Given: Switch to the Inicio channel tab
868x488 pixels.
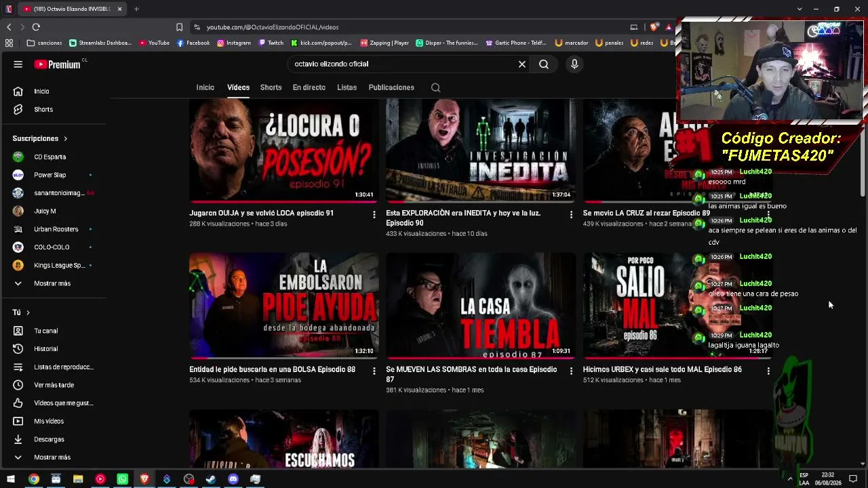Looking at the screenshot, I should pos(205,87).
